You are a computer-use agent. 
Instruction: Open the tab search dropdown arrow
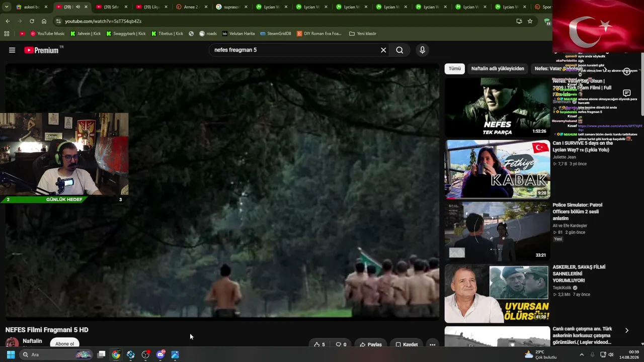8,7
